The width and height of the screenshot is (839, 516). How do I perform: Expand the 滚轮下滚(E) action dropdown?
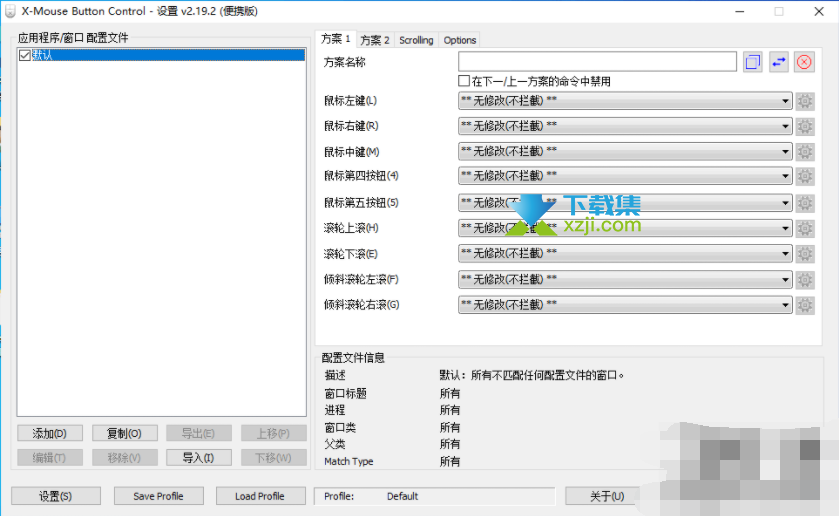[625, 253]
